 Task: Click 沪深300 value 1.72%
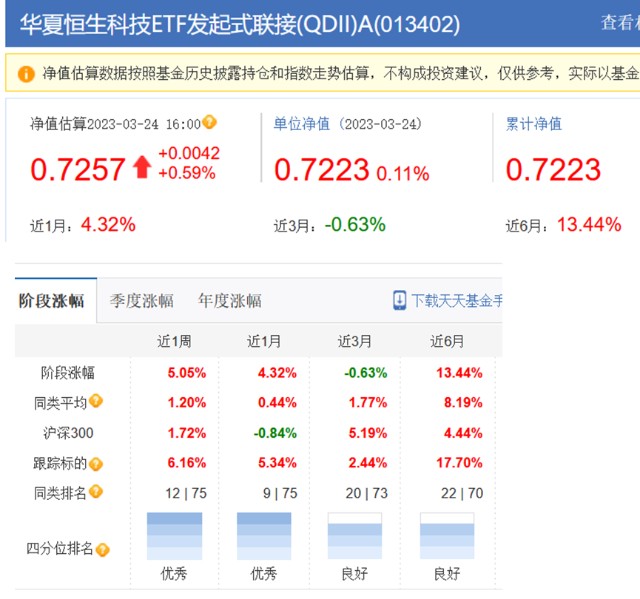[x=187, y=433]
